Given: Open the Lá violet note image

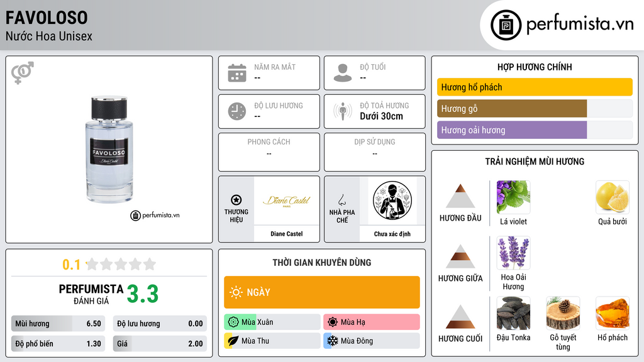Looking at the screenshot, I should coord(513,197).
